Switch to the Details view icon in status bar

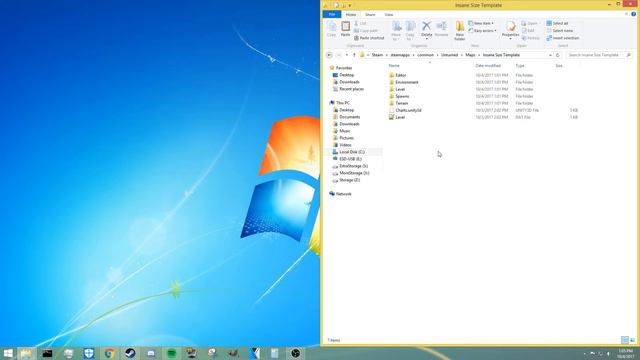point(624,340)
